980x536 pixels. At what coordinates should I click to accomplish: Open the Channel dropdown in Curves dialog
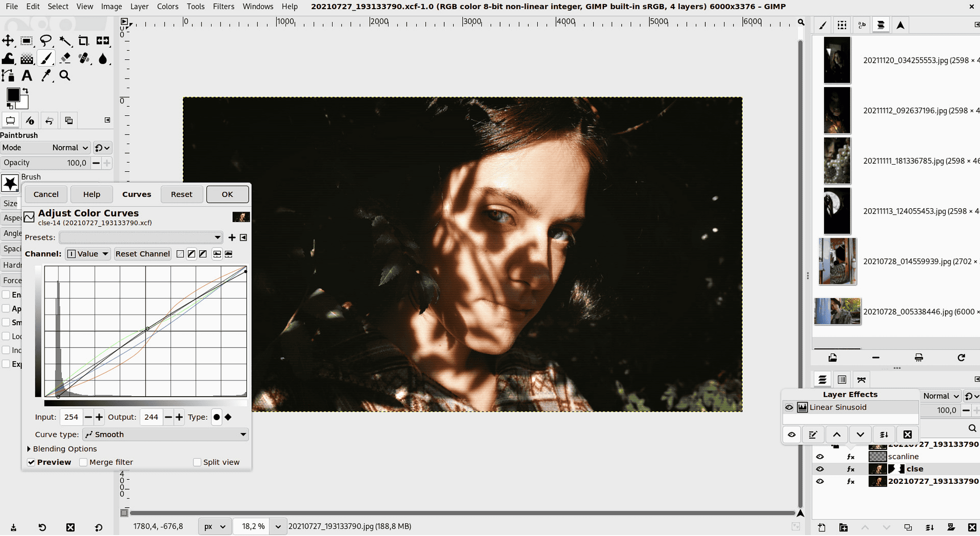(88, 254)
